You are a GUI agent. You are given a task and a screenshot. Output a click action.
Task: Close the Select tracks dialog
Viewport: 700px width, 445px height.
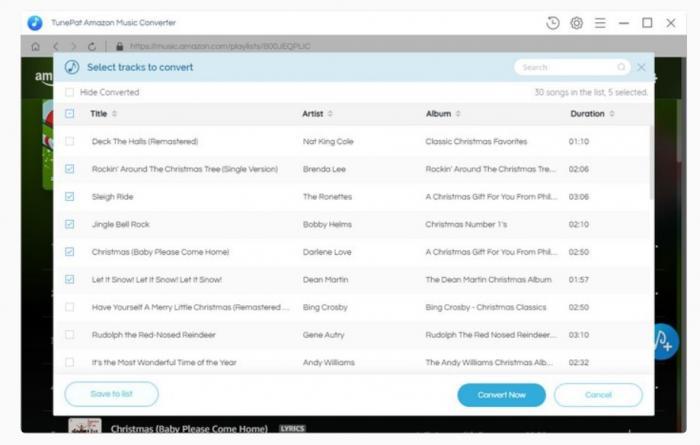click(641, 67)
